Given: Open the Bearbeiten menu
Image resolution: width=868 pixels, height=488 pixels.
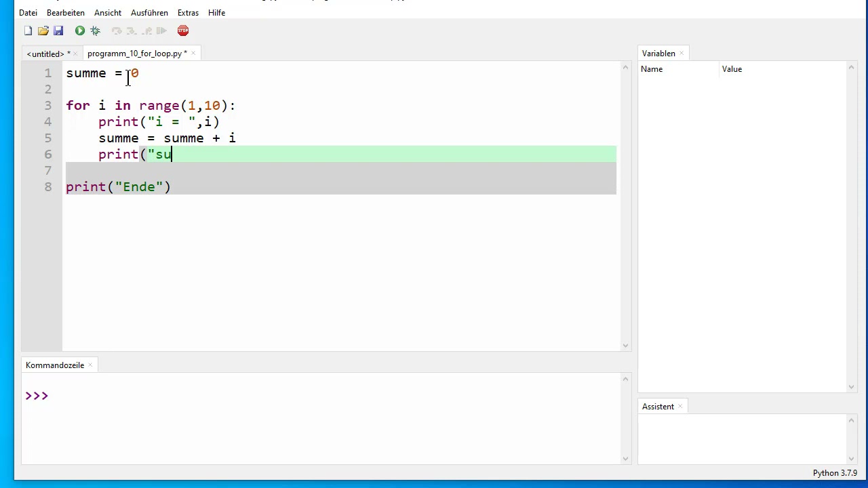Looking at the screenshot, I should point(66,12).
